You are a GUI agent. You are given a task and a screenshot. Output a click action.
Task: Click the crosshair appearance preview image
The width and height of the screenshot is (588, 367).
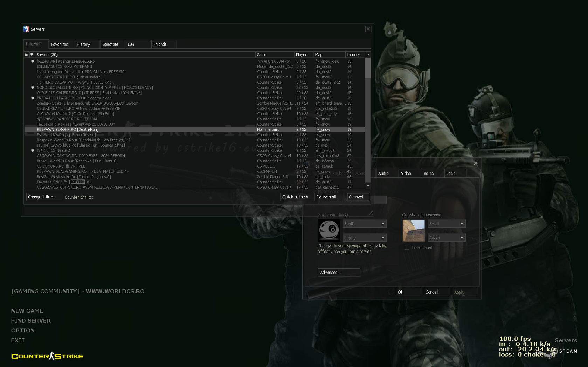tap(414, 231)
